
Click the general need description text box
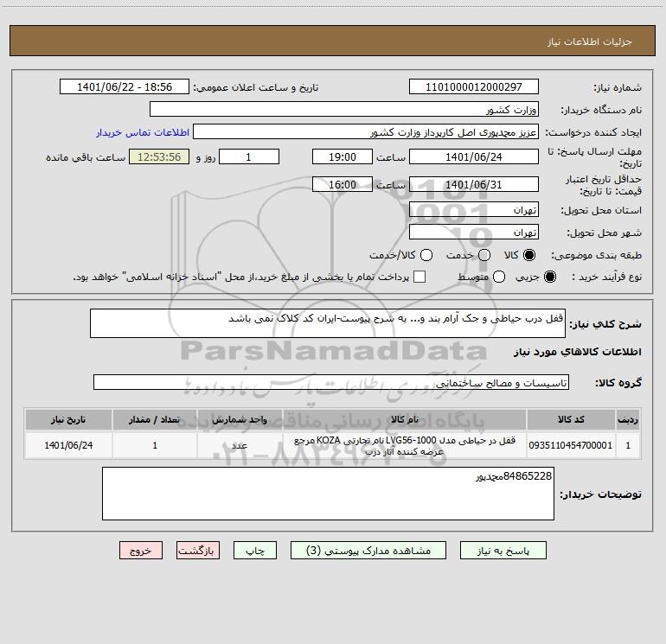click(x=328, y=323)
